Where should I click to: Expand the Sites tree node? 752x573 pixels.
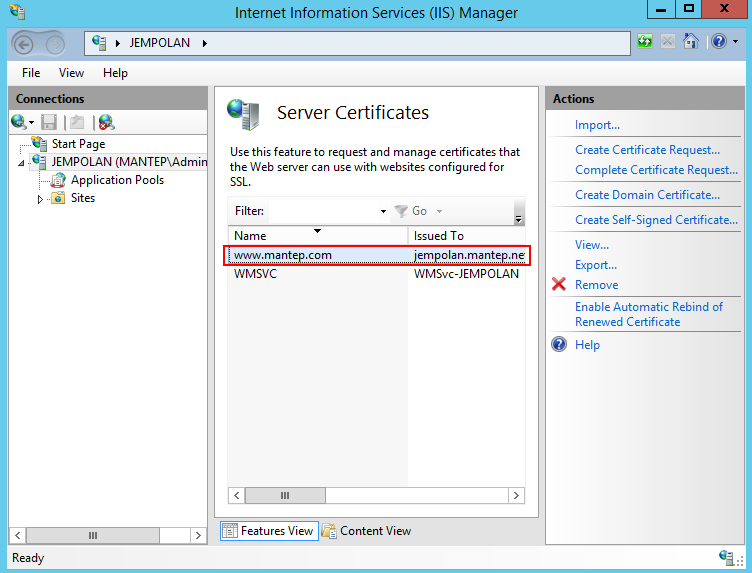click(40, 199)
